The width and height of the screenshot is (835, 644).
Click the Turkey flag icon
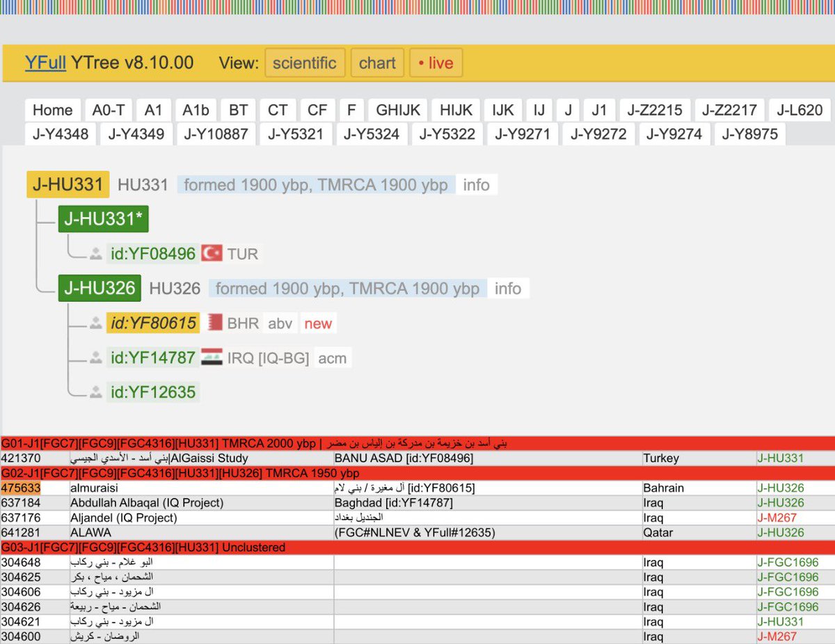212,254
